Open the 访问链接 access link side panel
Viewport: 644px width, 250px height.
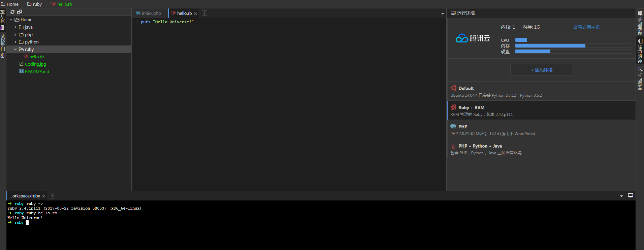coord(640,78)
